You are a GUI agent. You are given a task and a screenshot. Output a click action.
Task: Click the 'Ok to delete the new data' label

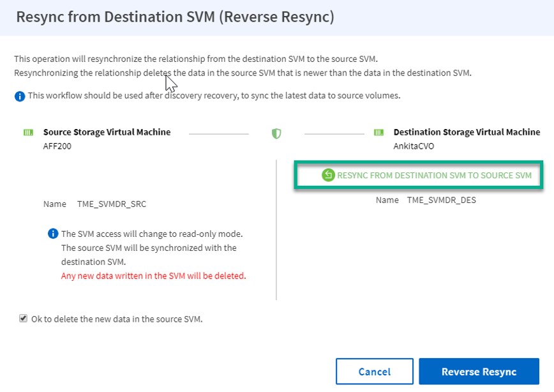[x=117, y=319]
